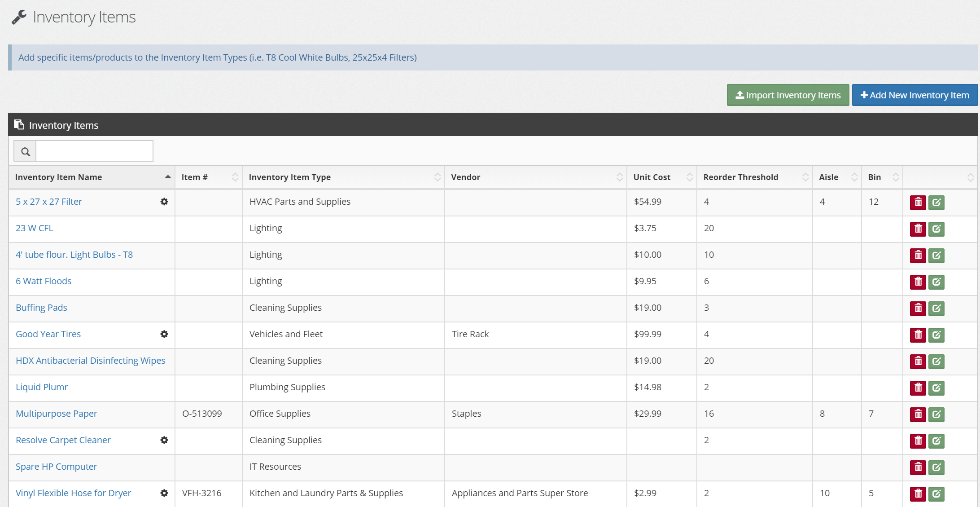The width and height of the screenshot is (980, 507).
Task: Open the Multipurpose Paper link
Action: pos(57,414)
